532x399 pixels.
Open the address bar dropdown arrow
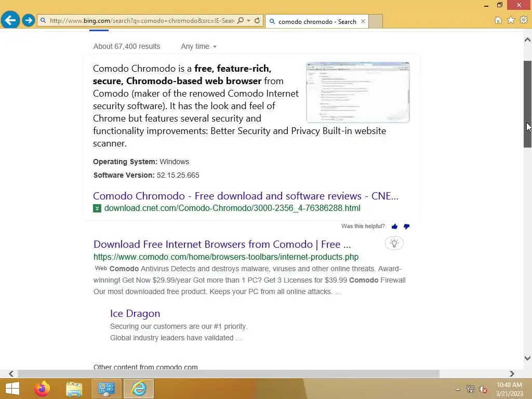(x=249, y=20)
